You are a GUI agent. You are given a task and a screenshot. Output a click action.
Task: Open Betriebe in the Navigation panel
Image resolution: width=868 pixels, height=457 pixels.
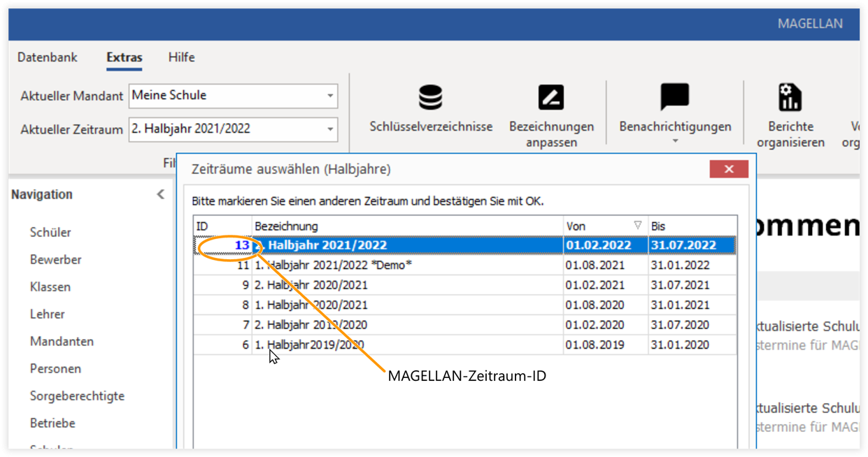[x=52, y=423]
